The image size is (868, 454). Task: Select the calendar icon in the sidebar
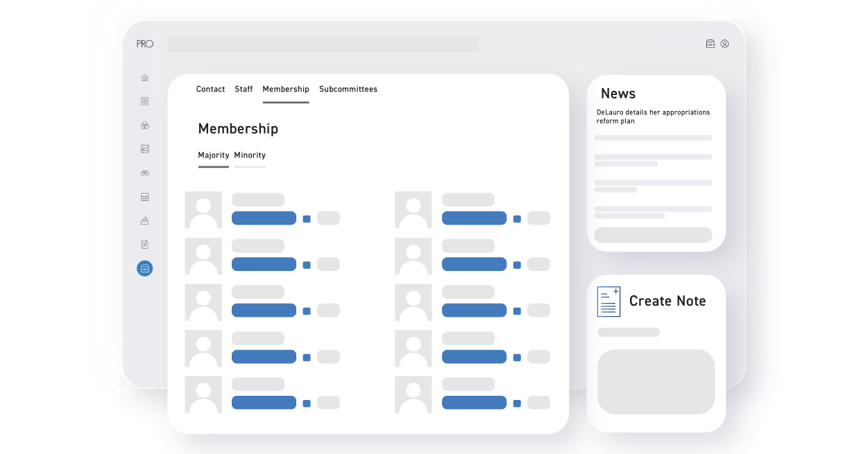coord(144,196)
